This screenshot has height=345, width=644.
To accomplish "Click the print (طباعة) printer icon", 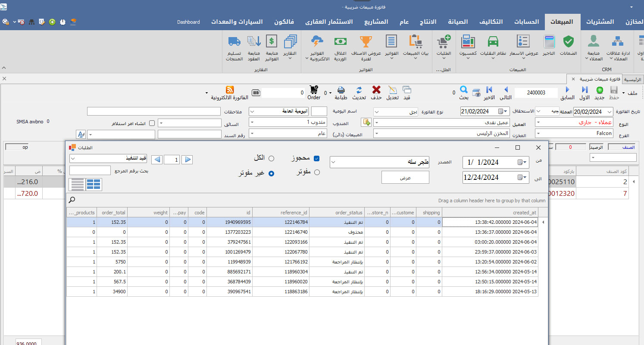I will (x=341, y=90).
